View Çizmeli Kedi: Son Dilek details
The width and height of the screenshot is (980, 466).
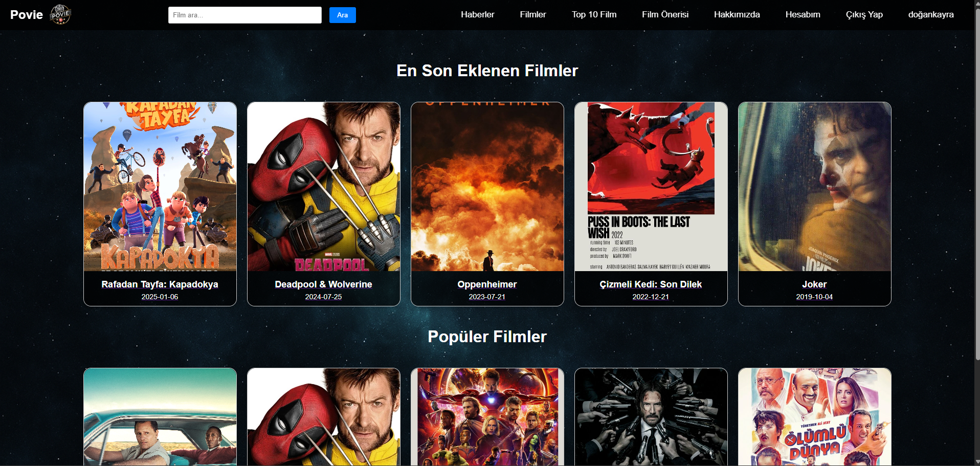[650, 187]
